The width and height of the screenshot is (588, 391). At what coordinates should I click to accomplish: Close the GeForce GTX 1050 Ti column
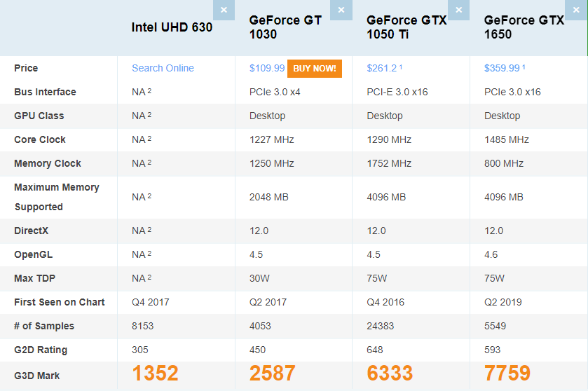[459, 10]
